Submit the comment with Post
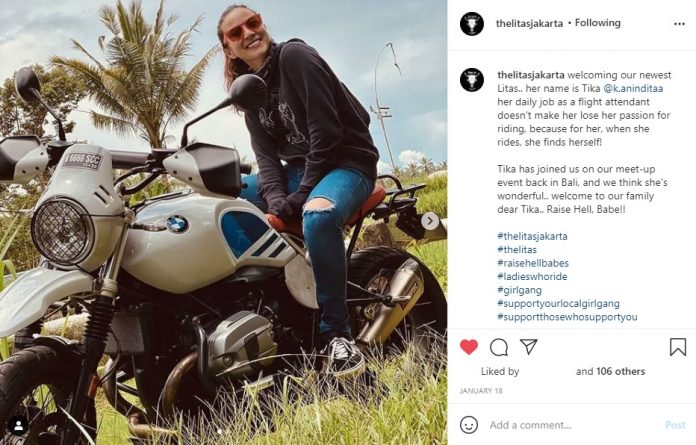The width and height of the screenshot is (696, 445). tap(675, 425)
